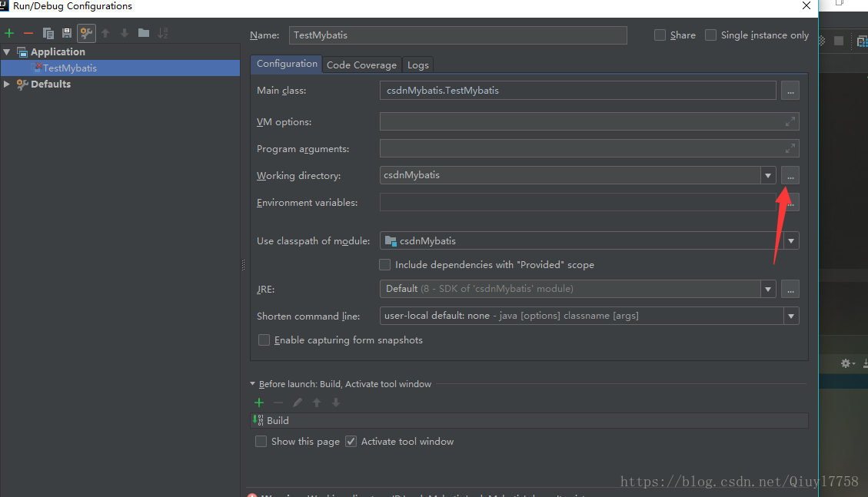Browse for Main class with ellipsis button
868x497 pixels.
[790, 91]
